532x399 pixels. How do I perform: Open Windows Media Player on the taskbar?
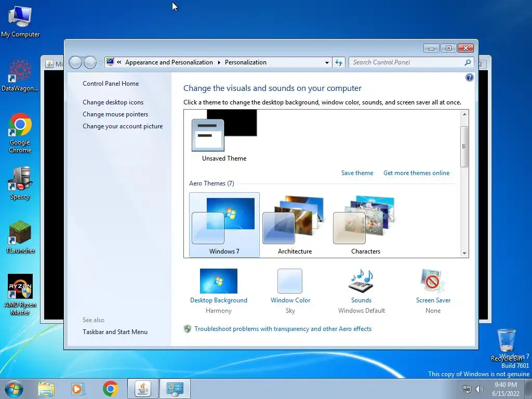(x=78, y=389)
